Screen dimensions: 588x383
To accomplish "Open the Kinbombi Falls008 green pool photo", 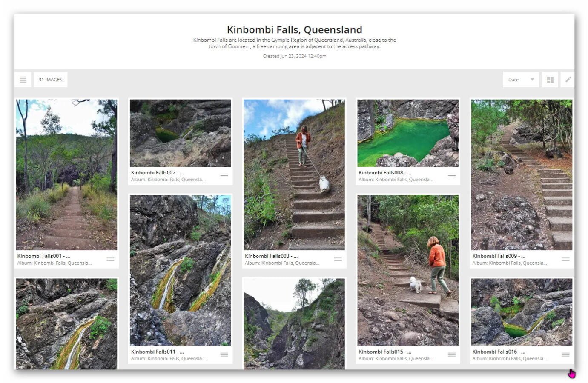I will (407, 133).
